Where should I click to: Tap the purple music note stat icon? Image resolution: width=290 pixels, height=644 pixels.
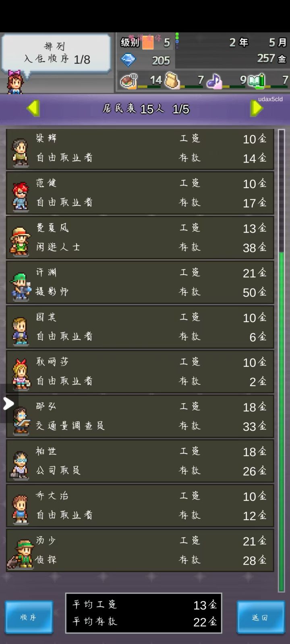pyautogui.click(x=214, y=81)
